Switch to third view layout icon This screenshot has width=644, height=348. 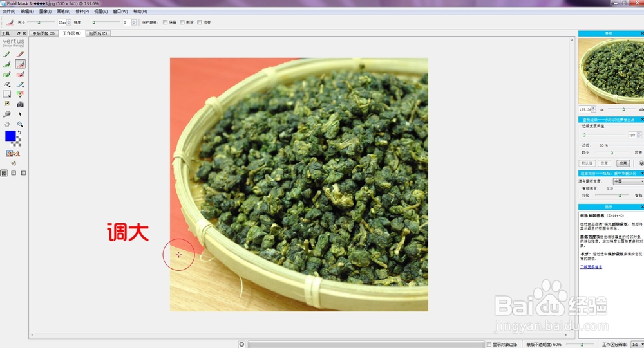(x=23, y=173)
